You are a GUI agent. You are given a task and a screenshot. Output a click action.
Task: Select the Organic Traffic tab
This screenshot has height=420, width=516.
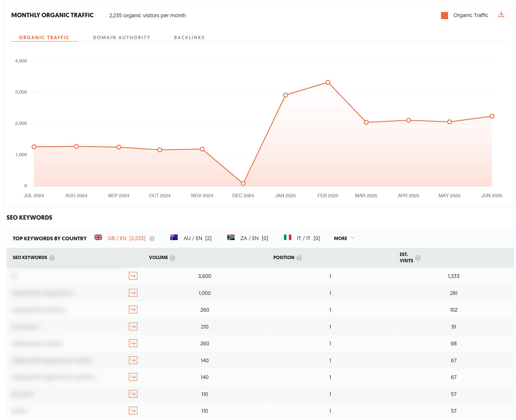[44, 37]
